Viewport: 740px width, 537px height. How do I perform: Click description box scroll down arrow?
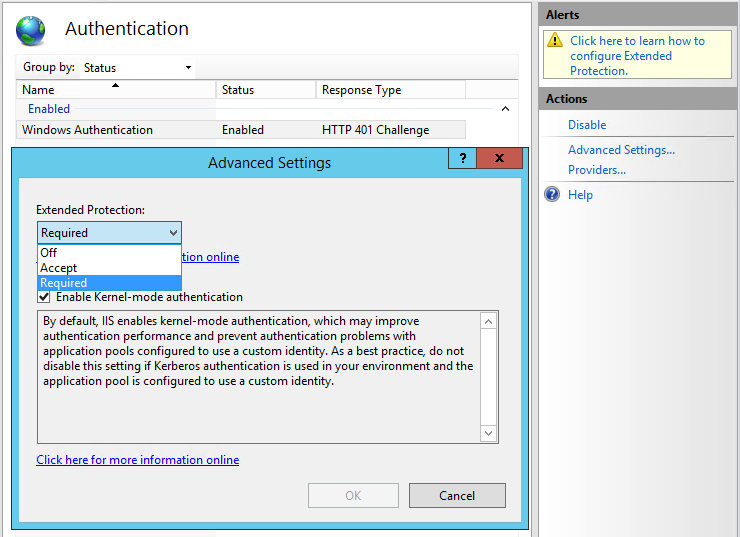tap(488, 434)
